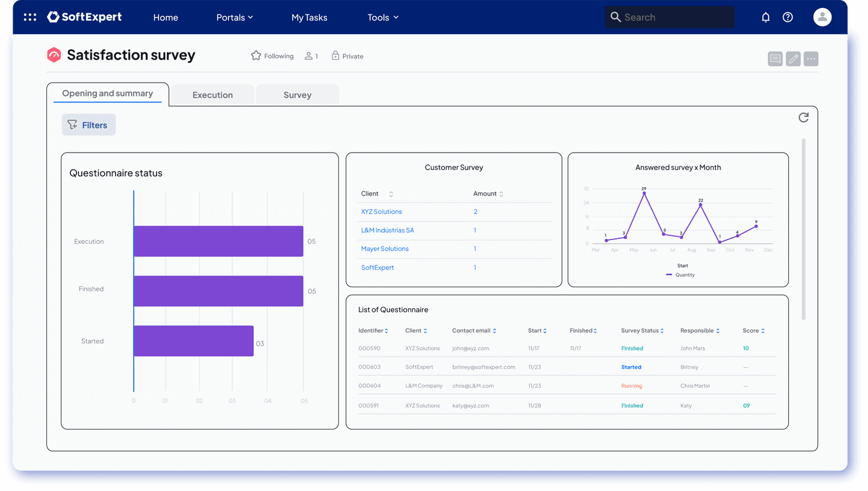868x491 pixels.
Task: Open the comments icon button
Action: [775, 59]
